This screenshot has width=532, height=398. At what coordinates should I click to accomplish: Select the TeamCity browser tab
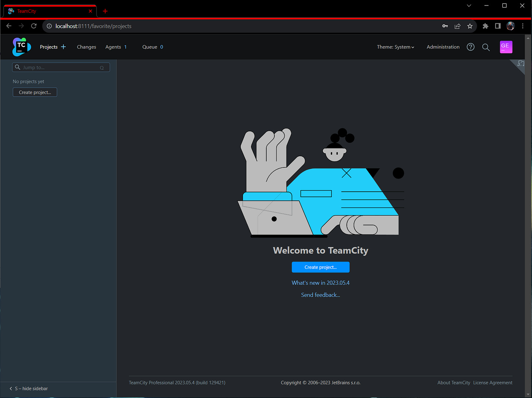(50, 11)
